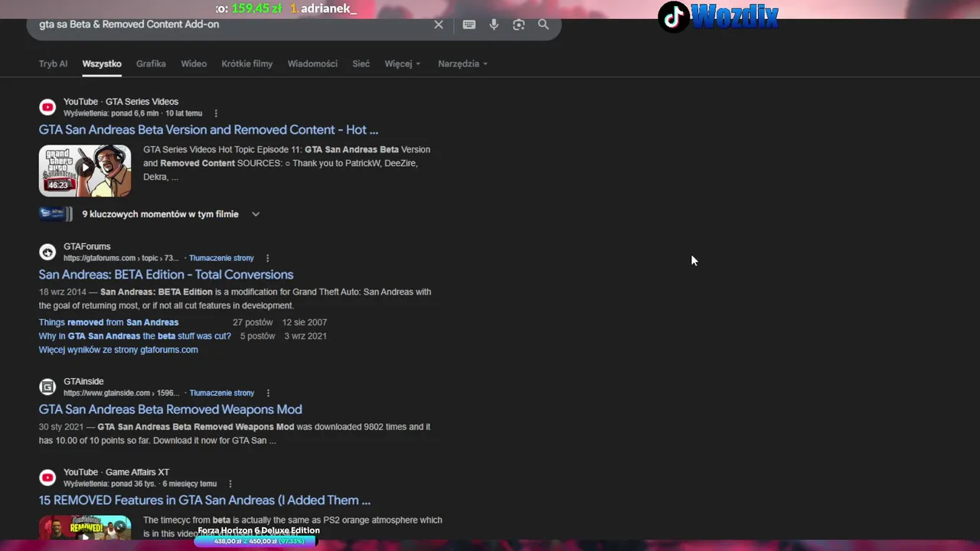980x551 pixels.
Task: Click the TikTok logo in the overlay
Action: 673,17
